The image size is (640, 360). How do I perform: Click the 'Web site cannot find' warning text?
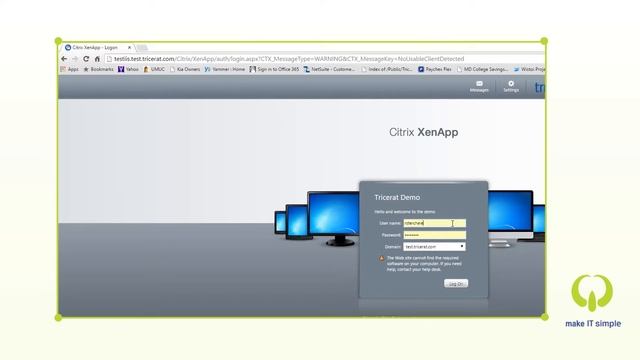pos(424,264)
